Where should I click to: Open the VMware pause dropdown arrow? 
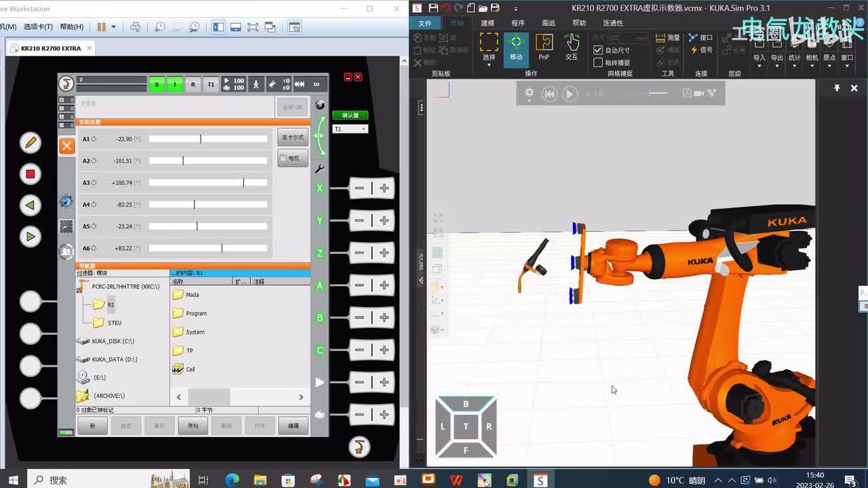tap(113, 27)
